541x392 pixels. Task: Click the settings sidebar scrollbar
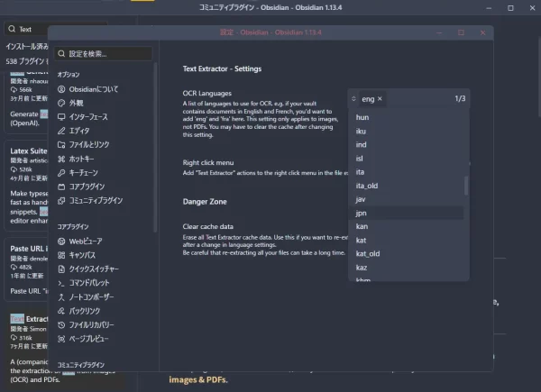tap(156, 148)
